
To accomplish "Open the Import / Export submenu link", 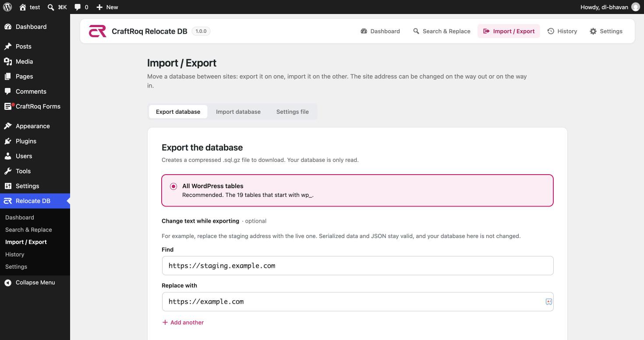I will click(26, 242).
